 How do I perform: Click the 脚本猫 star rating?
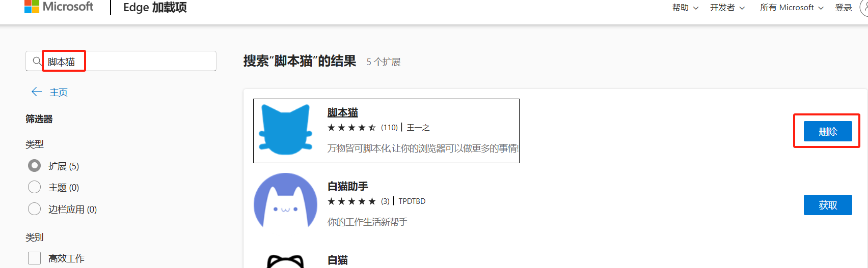351,128
